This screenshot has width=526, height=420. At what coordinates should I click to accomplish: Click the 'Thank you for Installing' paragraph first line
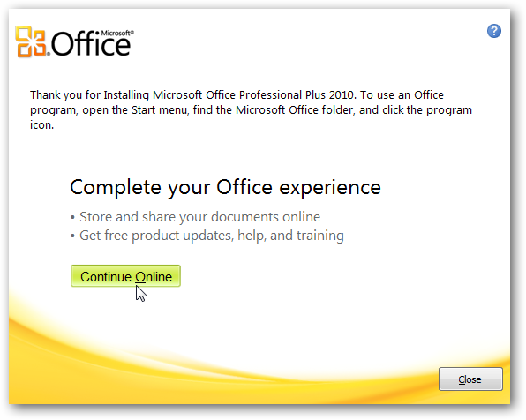pos(237,95)
